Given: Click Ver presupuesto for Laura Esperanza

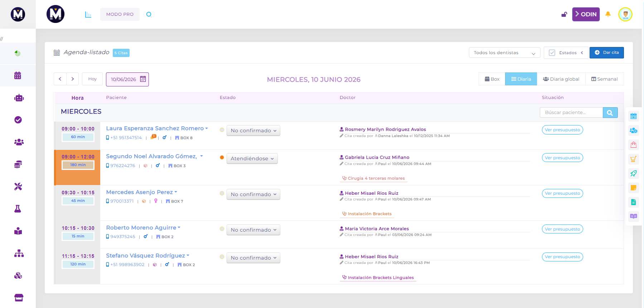Looking at the screenshot, I should pos(562,130).
